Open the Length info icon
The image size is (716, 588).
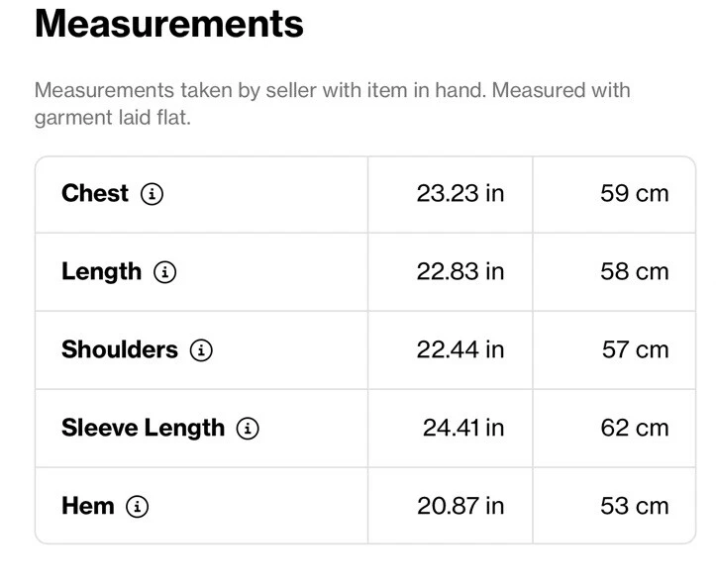click(x=164, y=272)
